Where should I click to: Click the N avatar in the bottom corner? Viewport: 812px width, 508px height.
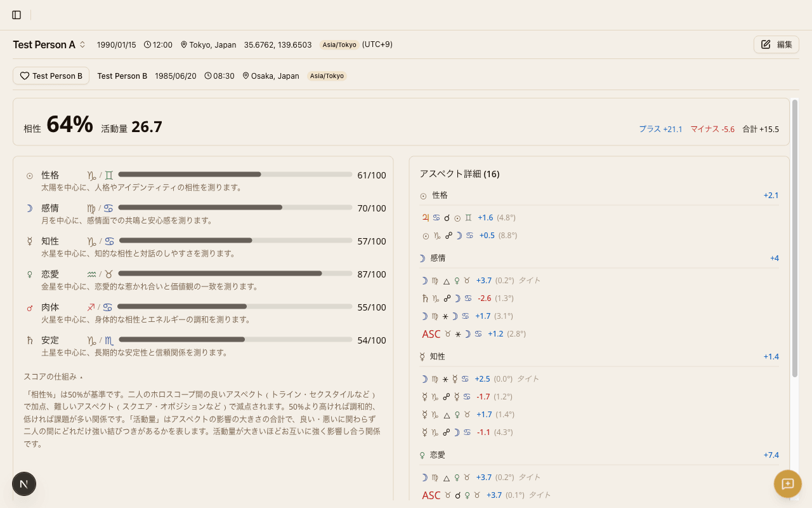[x=23, y=484]
